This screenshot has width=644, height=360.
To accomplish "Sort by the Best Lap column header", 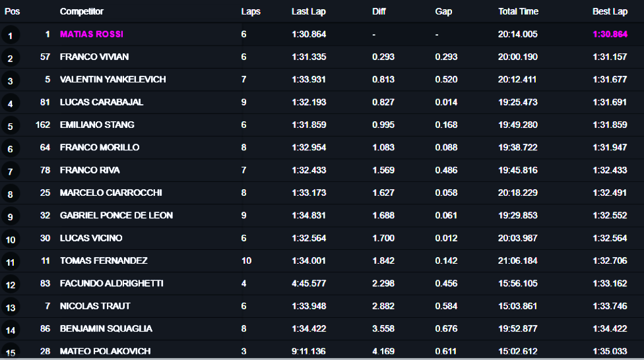I will [610, 11].
